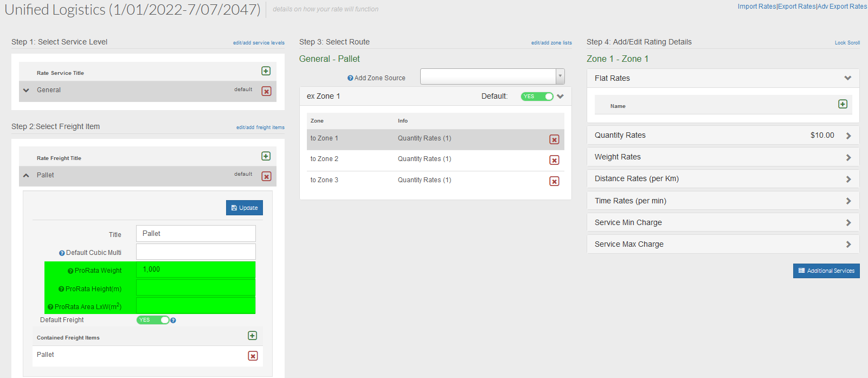
Task: Open edit/add freight items link
Action: [x=260, y=127]
